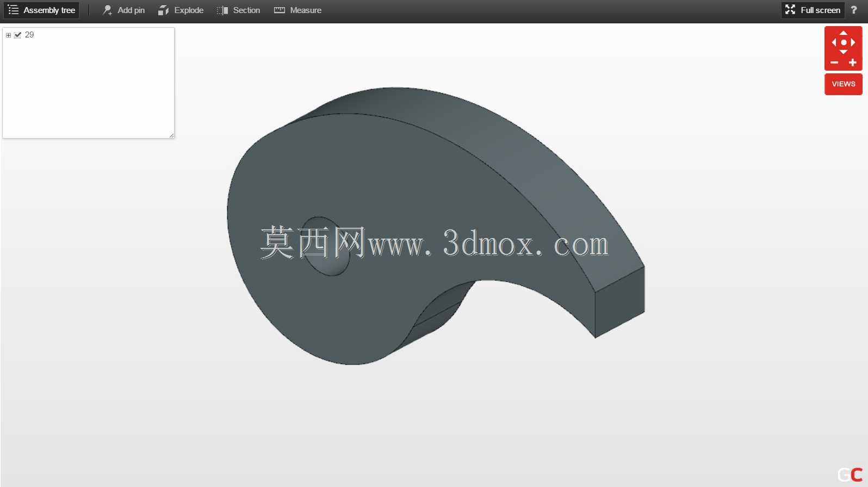Viewport: 868px width, 487px height.
Task: Open the VIEWS menu button
Action: pyautogui.click(x=844, y=84)
